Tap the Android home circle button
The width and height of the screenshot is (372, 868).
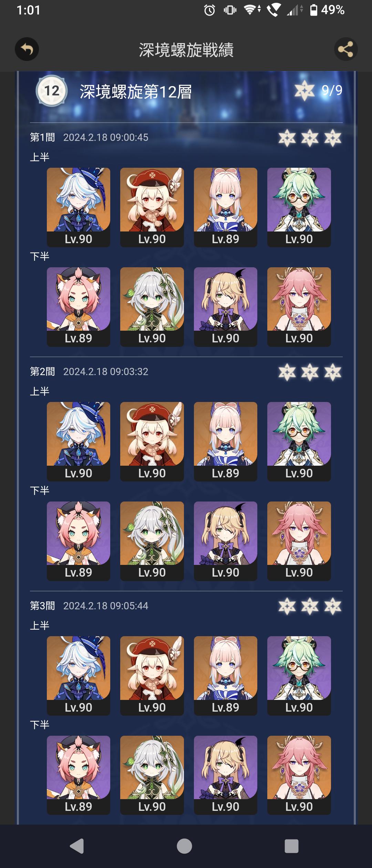point(184,846)
